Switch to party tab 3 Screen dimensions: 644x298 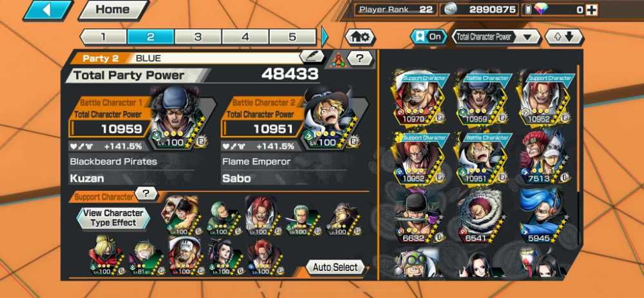(198, 37)
